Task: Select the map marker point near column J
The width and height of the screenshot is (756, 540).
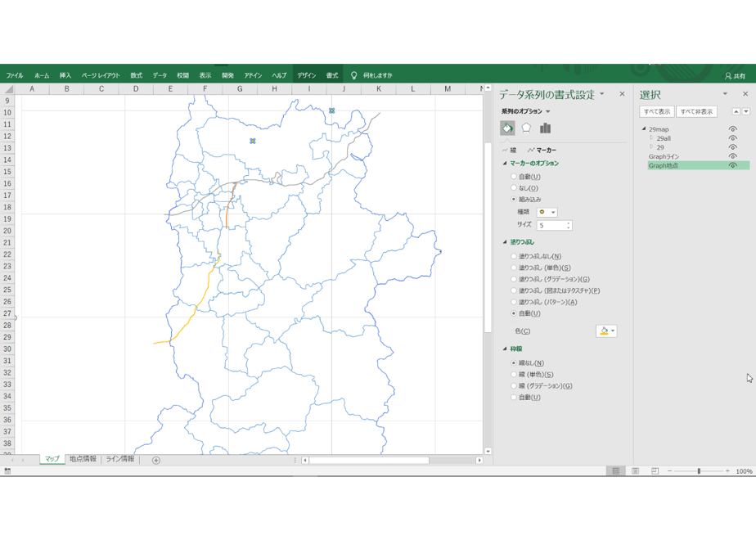Action: point(331,110)
